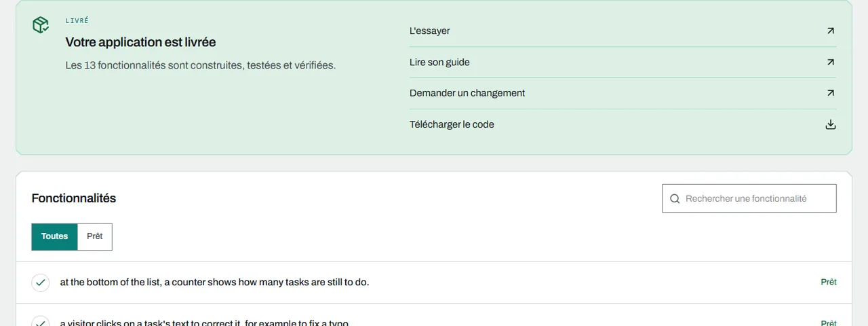The image size is (868, 326).
Task: Focus the Rechercher une fonctionnalité field
Action: pos(749,198)
